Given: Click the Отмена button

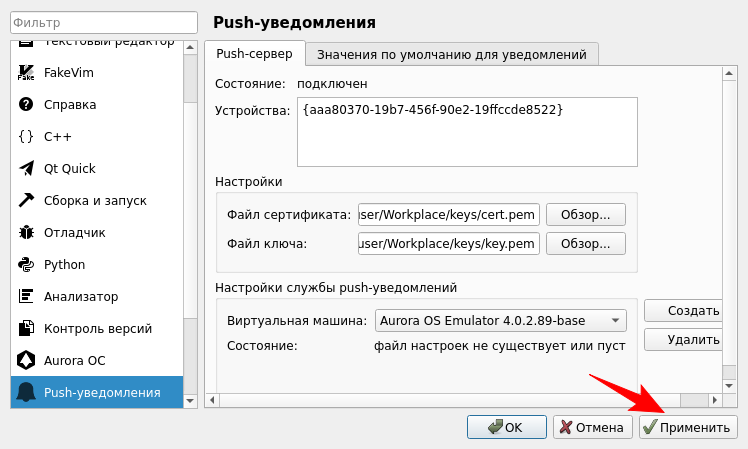Looking at the screenshot, I should 592,427.
